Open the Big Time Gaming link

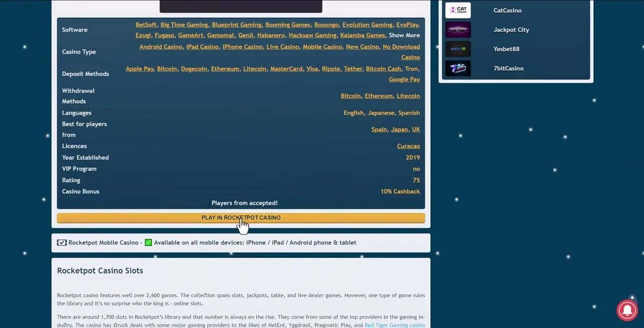(x=184, y=25)
